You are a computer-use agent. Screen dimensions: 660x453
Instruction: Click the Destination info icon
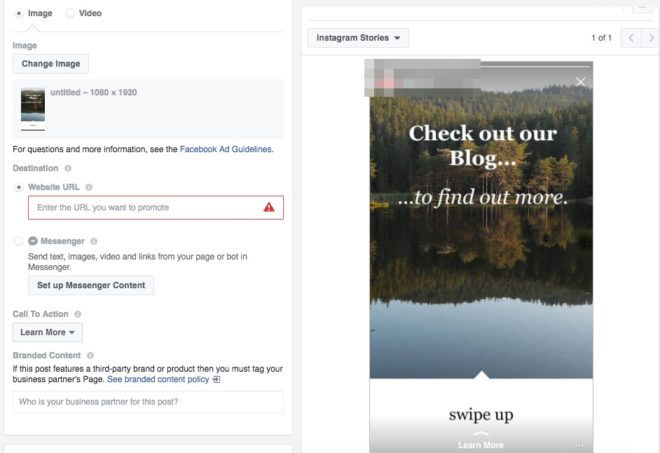click(x=68, y=168)
